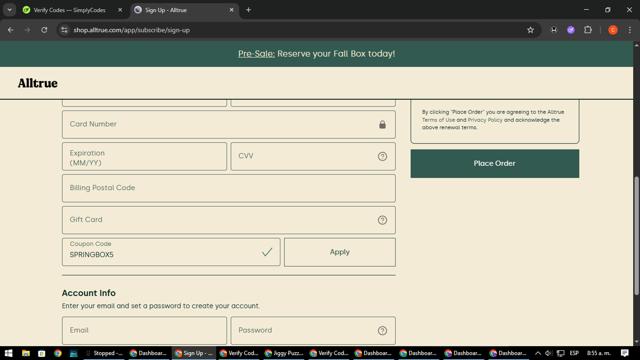Open the pinned Chrome icon in taskbar
Viewport: 640px width, 360px height.
58,353
